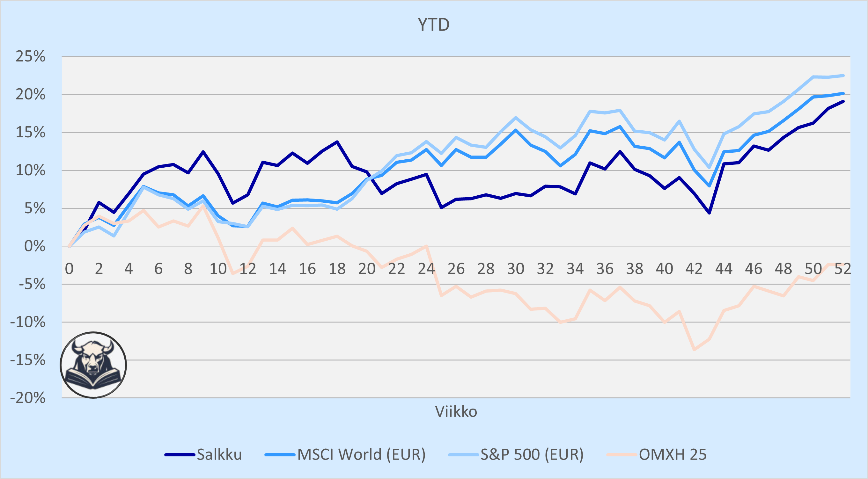Click week 44 on the horizontal axis
The height and width of the screenshot is (479, 868).
click(x=724, y=269)
